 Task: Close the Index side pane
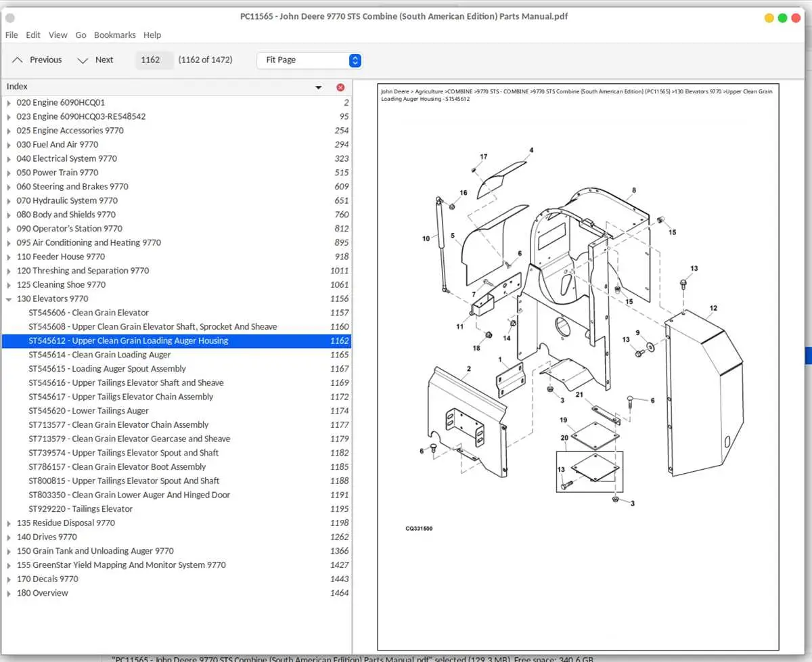click(x=340, y=87)
